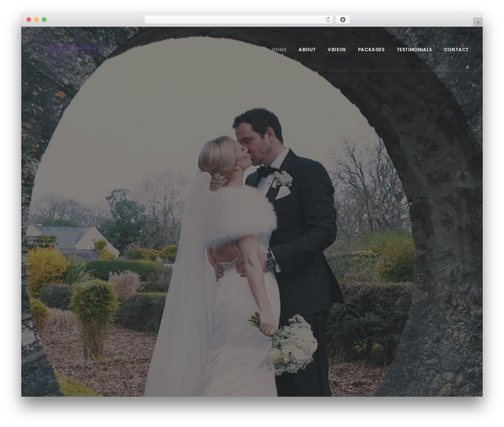Add a new tab with the plus button
Viewport: 504px width, 427px height.
click(x=478, y=22)
